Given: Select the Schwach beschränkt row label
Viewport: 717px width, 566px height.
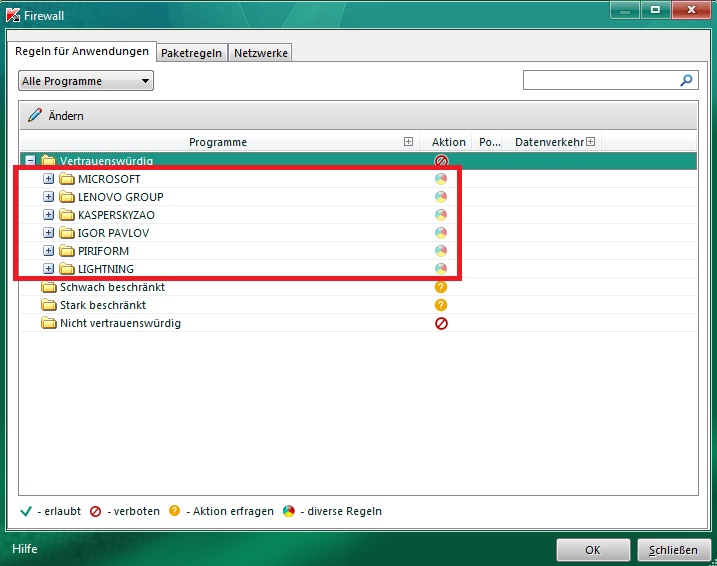Looking at the screenshot, I should coord(112,287).
